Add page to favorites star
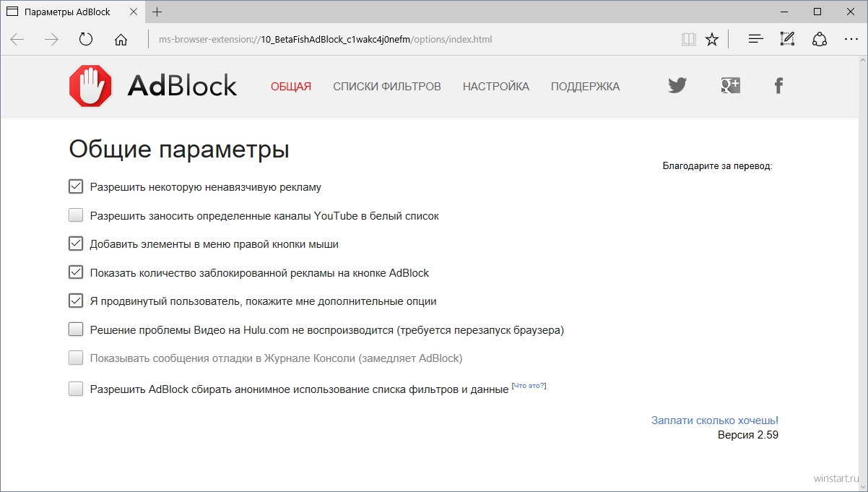The image size is (868, 492). point(712,39)
